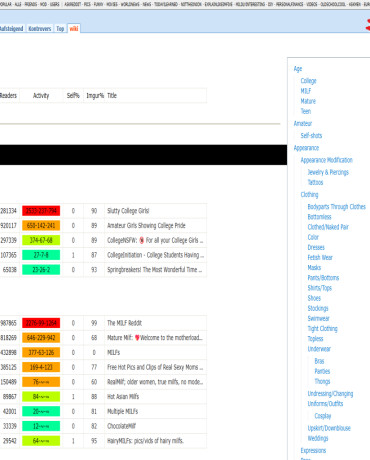370x460 pixels.
Task: Jump to Dresses in contents sidebar
Action: (316, 247)
